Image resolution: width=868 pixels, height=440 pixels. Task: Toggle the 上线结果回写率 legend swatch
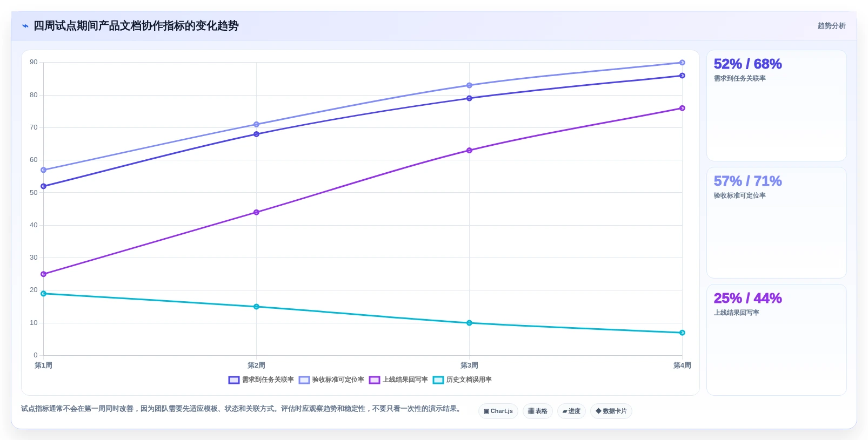pyautogui.click(x=375, y=380)
